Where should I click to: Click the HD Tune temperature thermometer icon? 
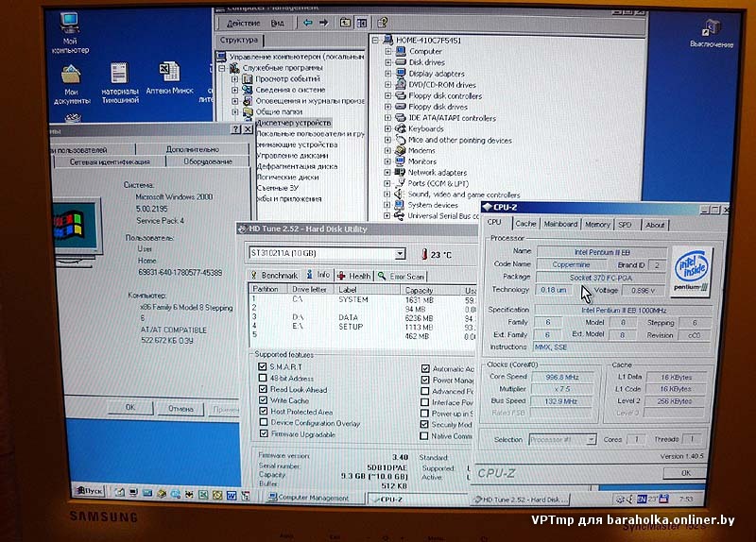tap(424, 254)
